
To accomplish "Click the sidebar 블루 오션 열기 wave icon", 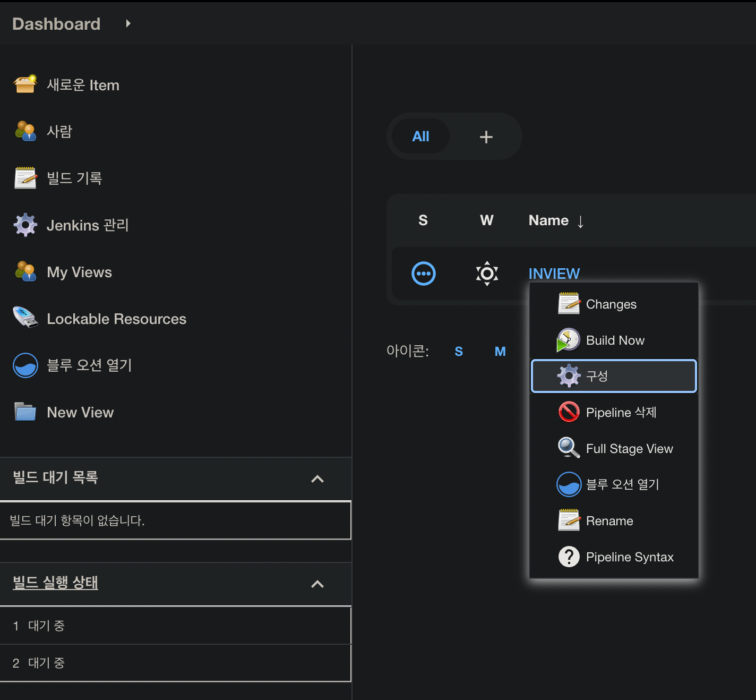I will (x=25, y=365).
